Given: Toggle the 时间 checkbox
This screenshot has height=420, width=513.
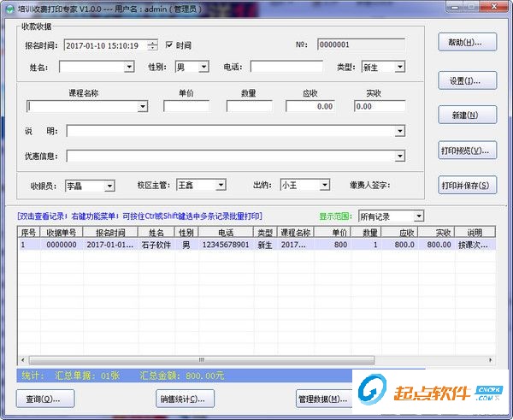Looking at the screenshot, I should (169, 44).
